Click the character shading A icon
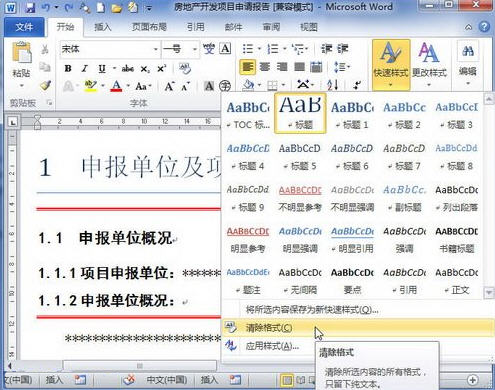The height and width of the screenshot is (390, 495). (209, 86)
